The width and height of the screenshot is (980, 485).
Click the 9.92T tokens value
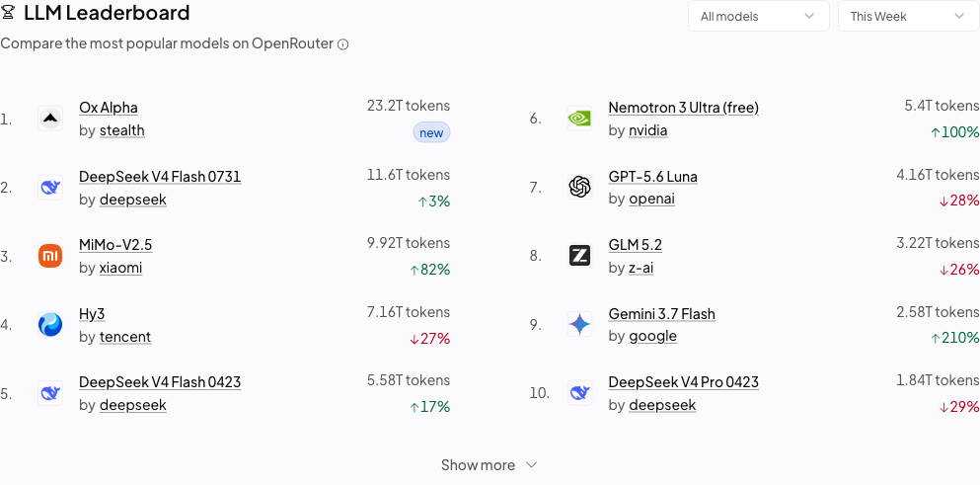tap(409, 243)
